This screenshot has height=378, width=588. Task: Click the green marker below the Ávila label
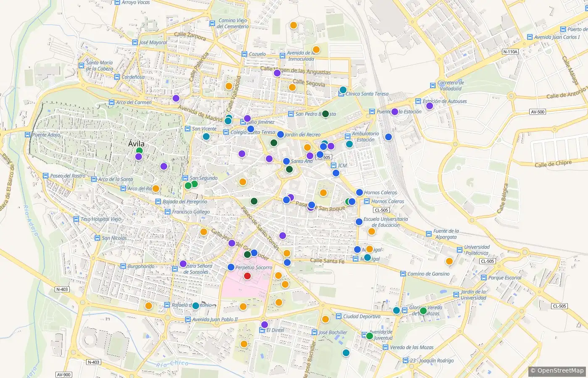pyautogui.click(x=139, y=151)
